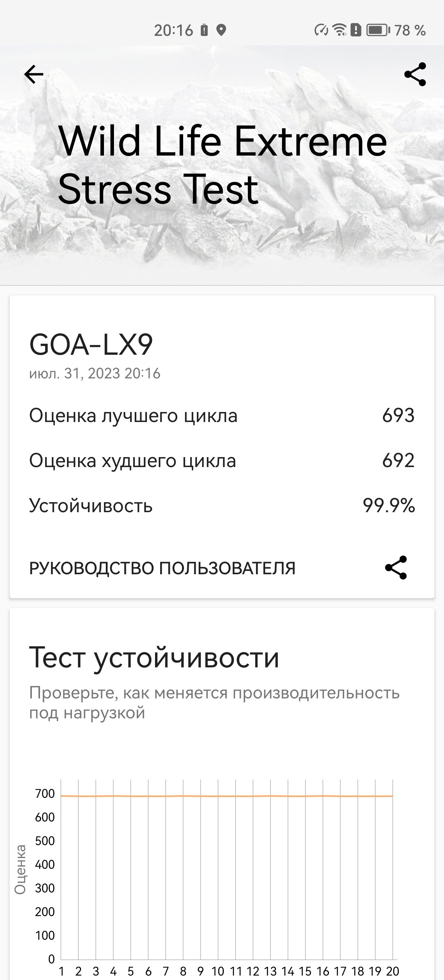This screenshot has width=444, height=980.
Task: Tap the best loop score 693
Action: tap(398, 415)
